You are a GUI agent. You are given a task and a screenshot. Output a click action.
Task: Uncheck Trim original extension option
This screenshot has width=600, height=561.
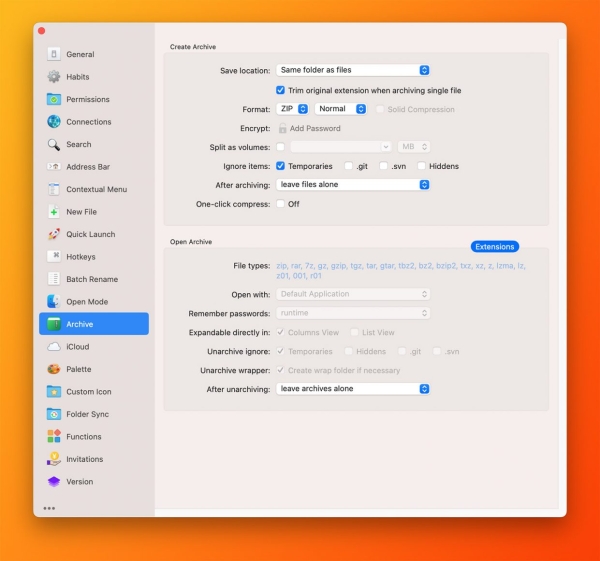[x=280, y=90]
